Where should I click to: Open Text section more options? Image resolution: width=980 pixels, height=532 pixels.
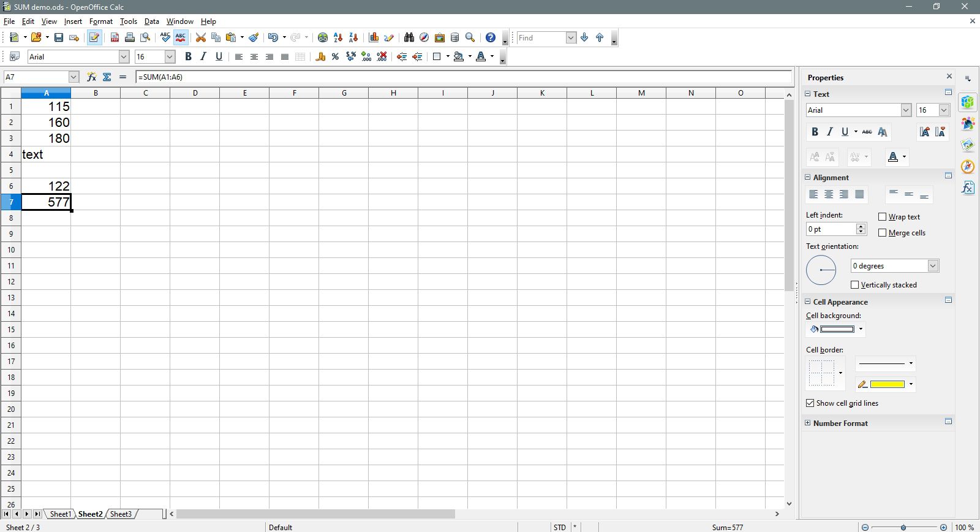click(x=948, y=93)
